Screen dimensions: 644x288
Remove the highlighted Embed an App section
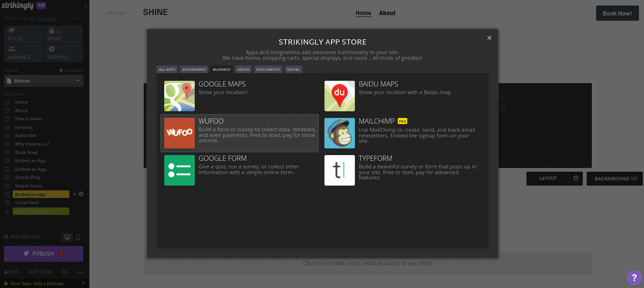(x=75, y=194)
